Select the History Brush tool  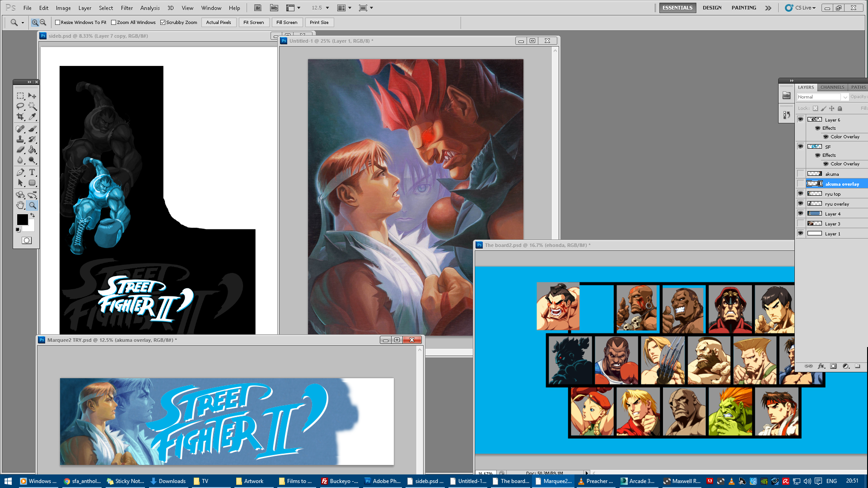32,139
